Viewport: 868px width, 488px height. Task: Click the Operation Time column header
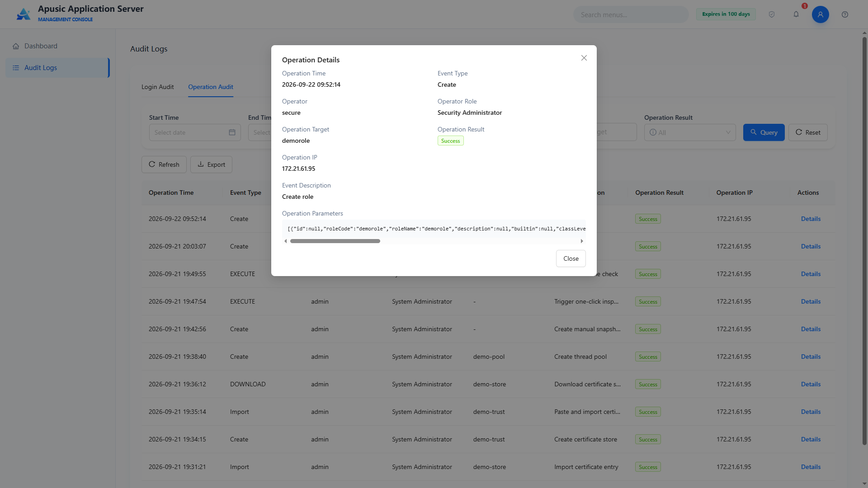pyautogui.click(x=171, y=192)
